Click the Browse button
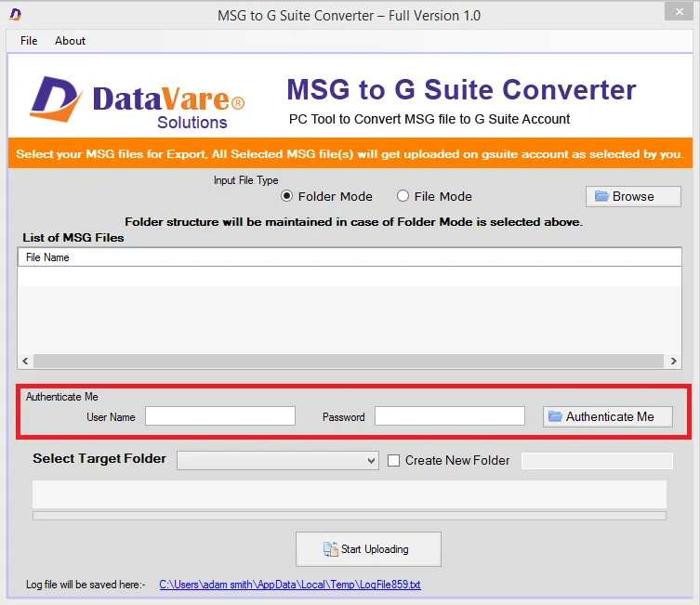 (633, 196)
